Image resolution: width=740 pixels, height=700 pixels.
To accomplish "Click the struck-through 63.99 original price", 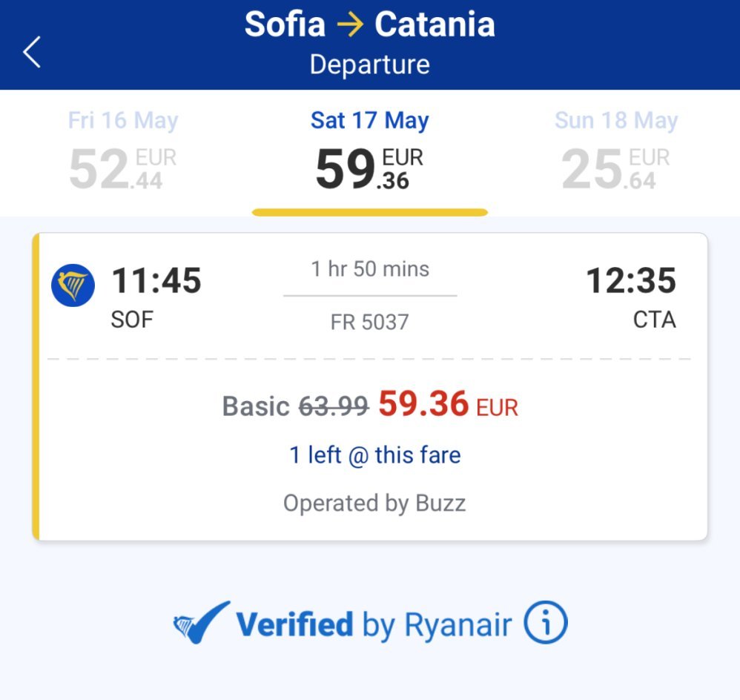I will 334,406.
